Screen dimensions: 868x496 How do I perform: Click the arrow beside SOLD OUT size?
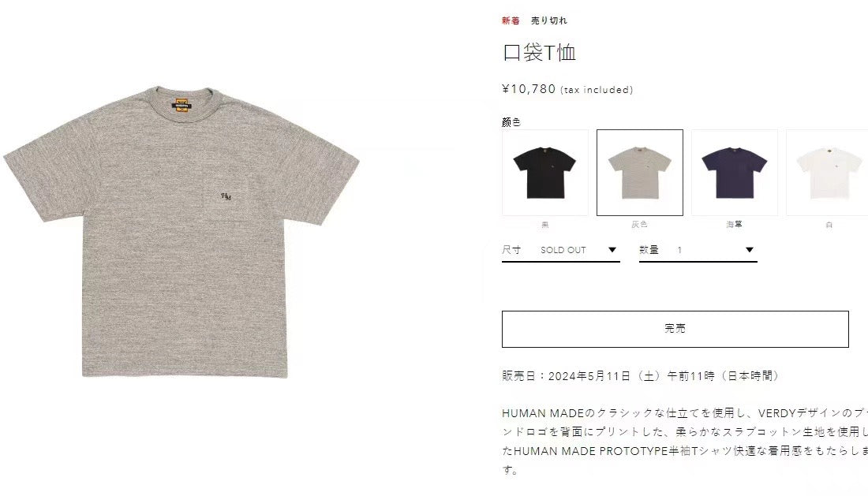pos(612,250)
